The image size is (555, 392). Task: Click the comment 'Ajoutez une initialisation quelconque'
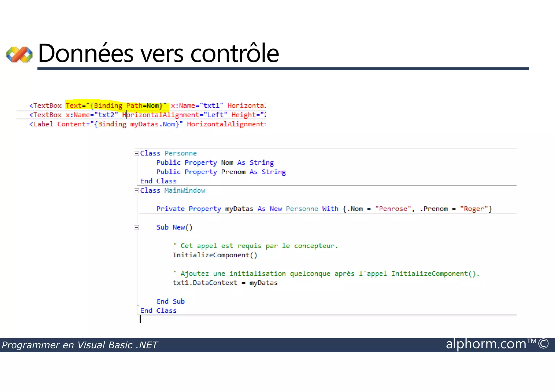(326, 274)
